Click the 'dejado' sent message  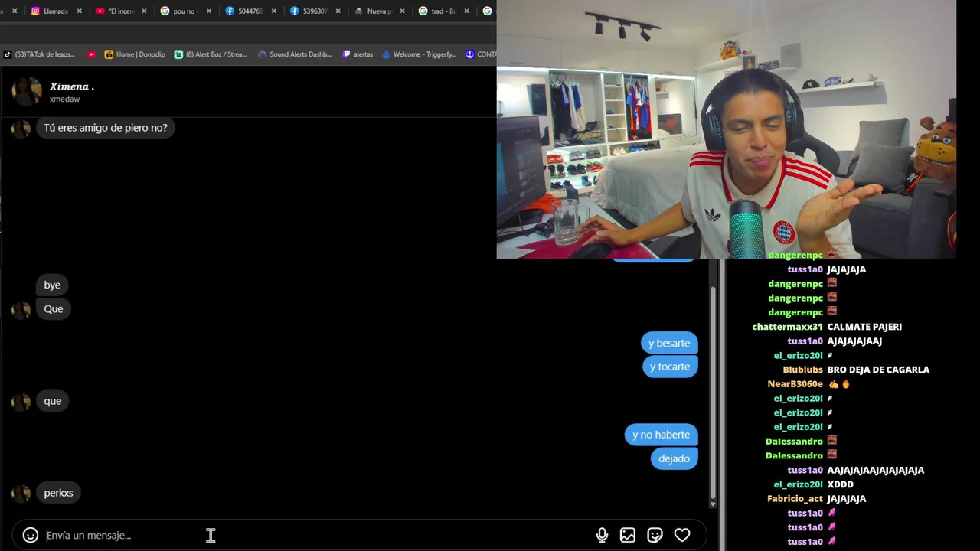[674, 458]
